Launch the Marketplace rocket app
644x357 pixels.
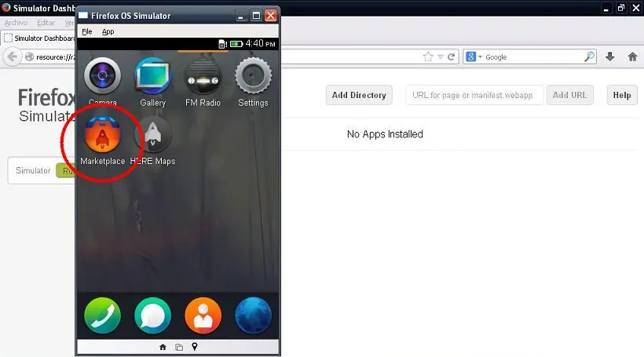coord(102,135)
